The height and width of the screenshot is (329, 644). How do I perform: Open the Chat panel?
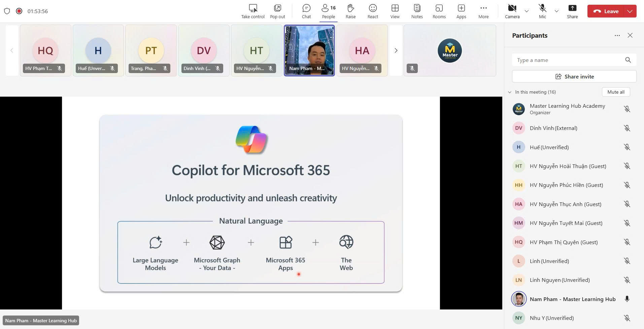point(306,11)
